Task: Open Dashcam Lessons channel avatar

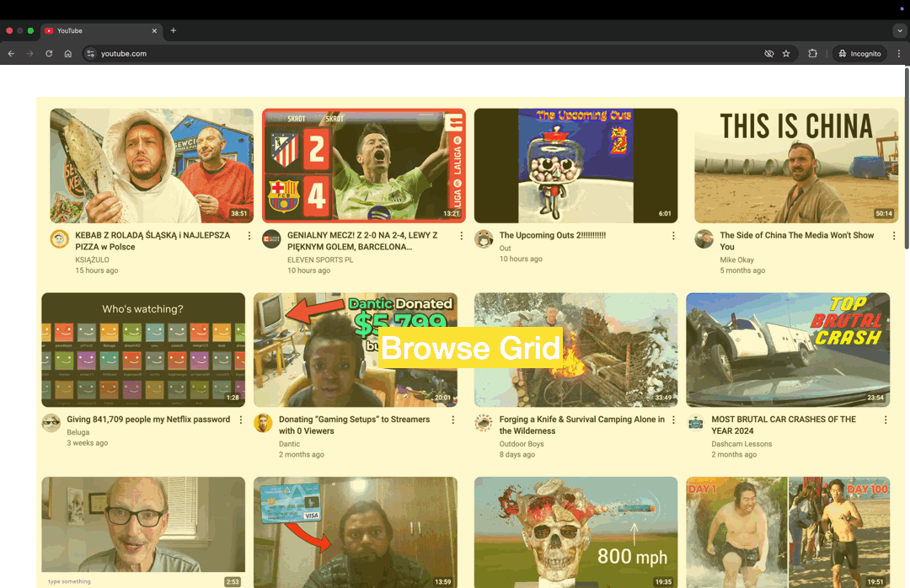Action: point(695,423)
